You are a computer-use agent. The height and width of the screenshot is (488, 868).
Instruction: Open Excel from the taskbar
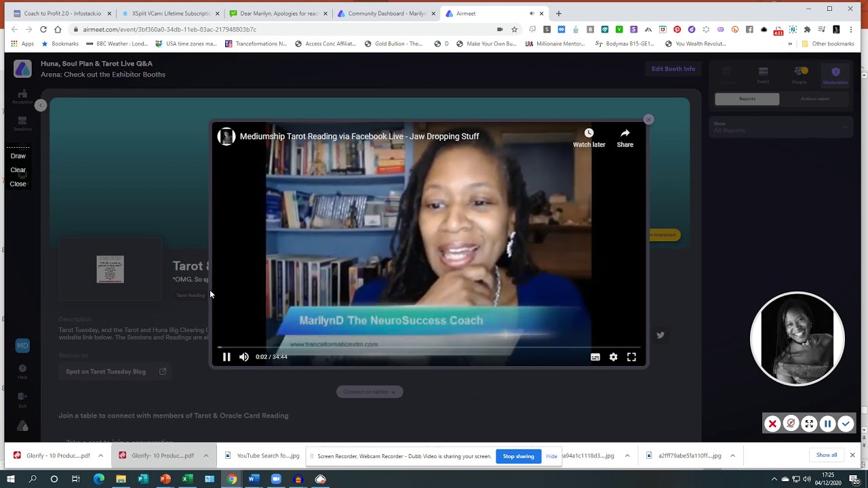click(186, 479)
